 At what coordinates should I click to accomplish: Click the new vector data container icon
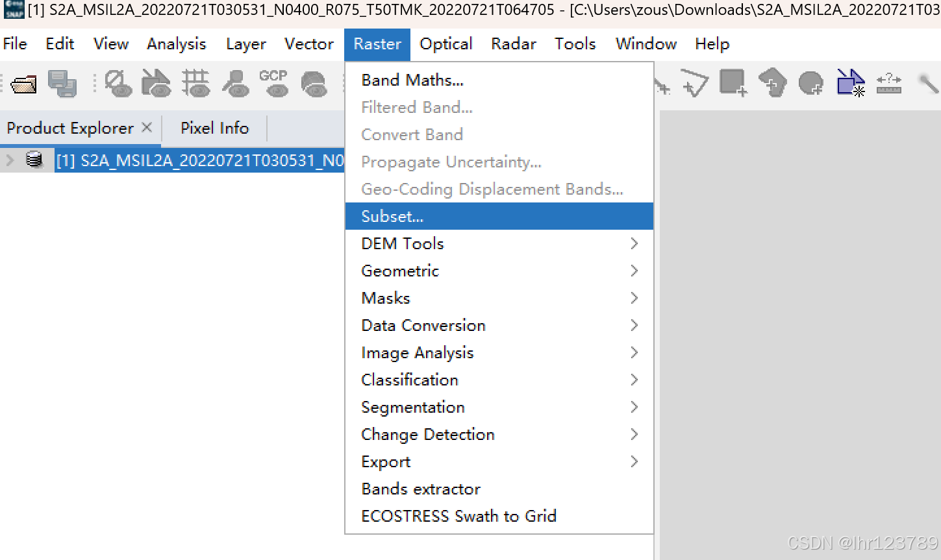[850, 84]
